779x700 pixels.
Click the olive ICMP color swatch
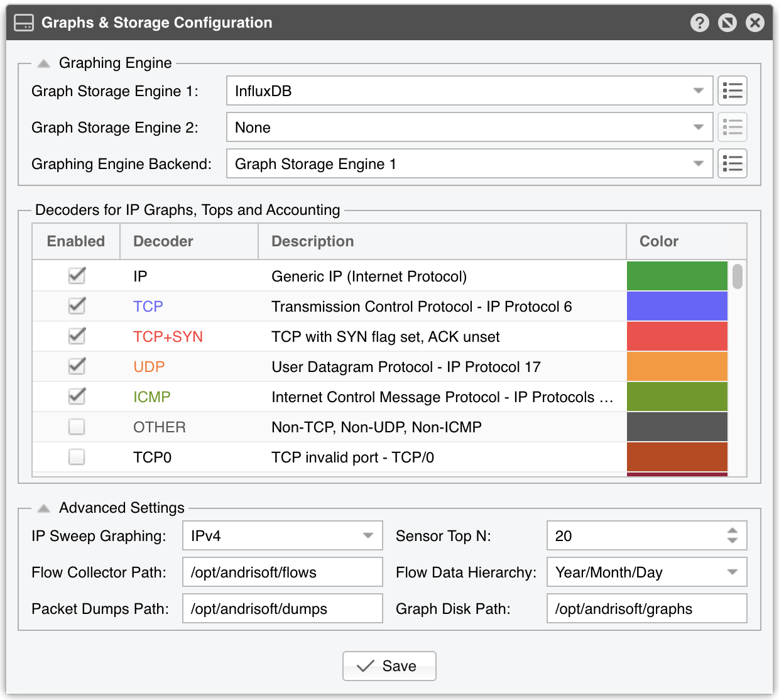(x=677, y=396)
